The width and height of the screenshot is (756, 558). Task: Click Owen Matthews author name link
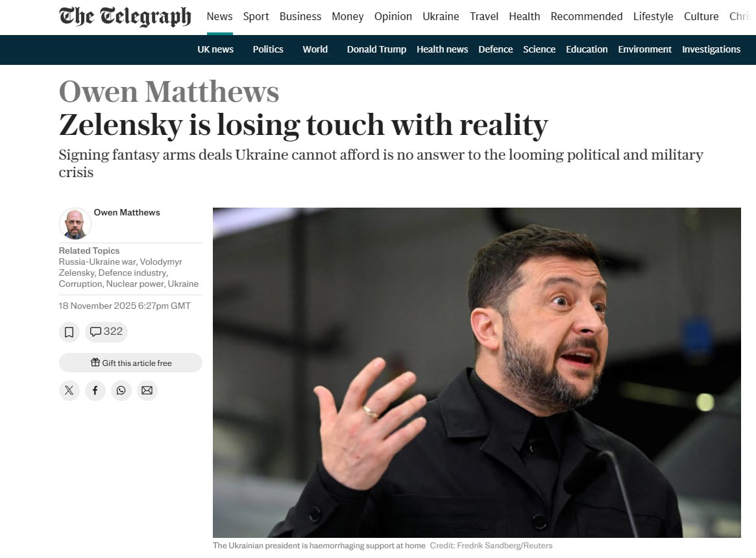tap(127, 212)
